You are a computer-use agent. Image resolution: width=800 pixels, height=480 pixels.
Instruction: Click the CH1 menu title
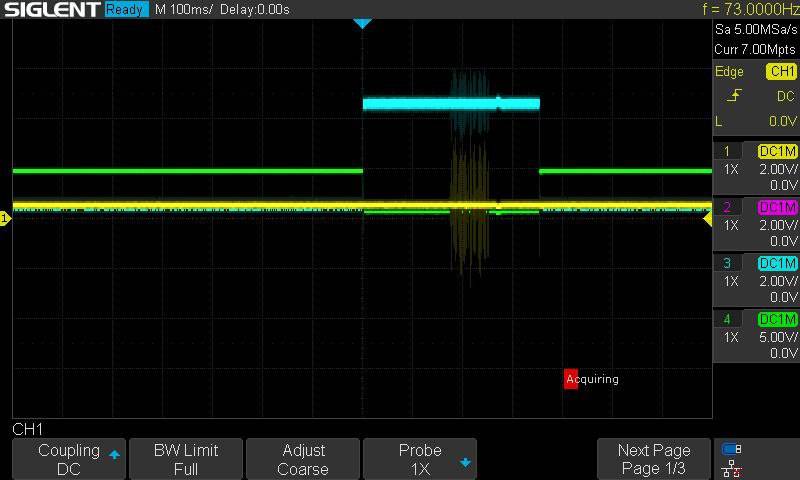(28, 429)
